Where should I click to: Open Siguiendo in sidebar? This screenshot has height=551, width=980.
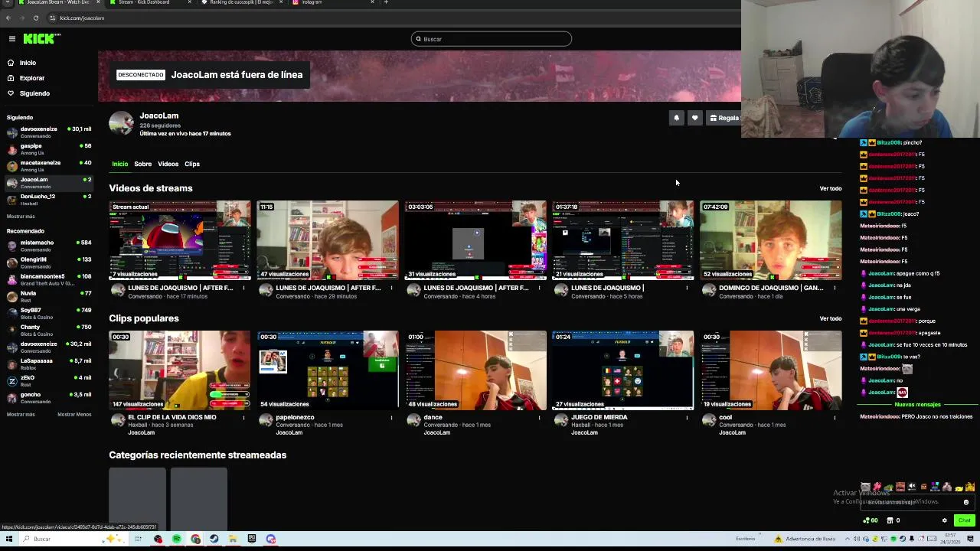point(34,93)
